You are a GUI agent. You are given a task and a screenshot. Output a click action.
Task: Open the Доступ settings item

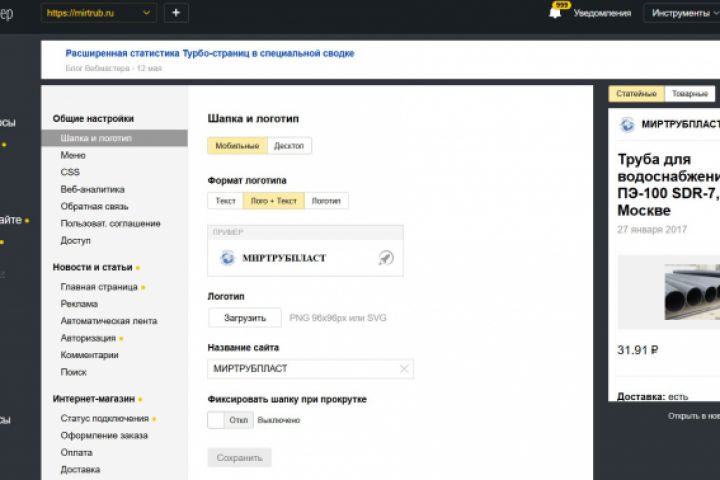point(75,240)
